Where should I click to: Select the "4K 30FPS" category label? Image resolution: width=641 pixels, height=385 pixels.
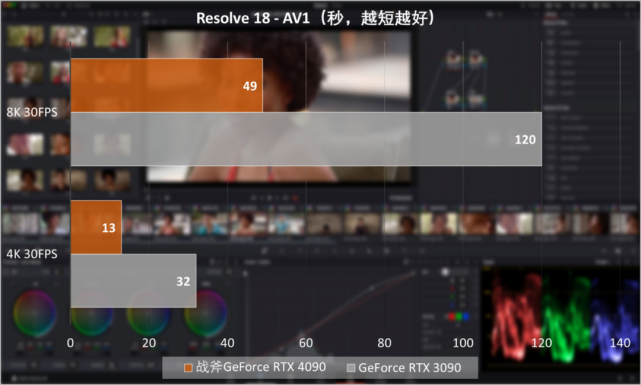32,254
